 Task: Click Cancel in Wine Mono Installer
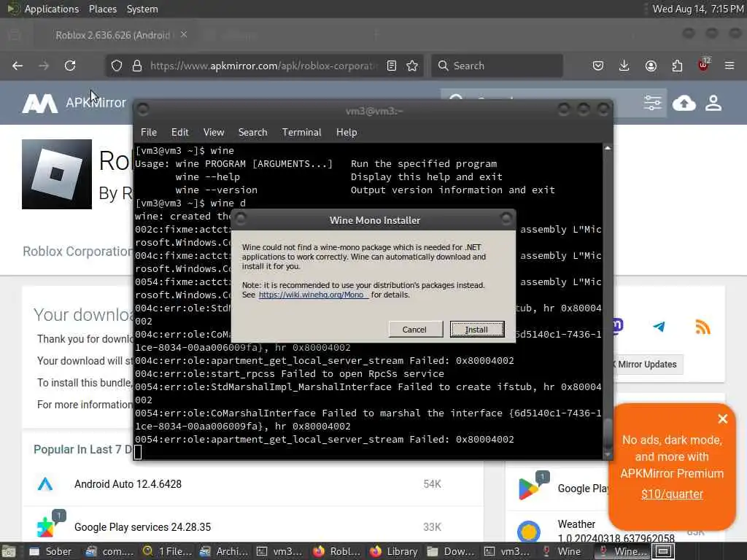[x=414, y=329]
